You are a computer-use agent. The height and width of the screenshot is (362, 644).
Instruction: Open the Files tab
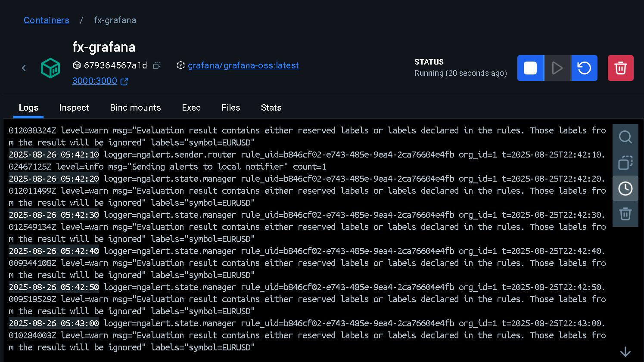point(231,108)
